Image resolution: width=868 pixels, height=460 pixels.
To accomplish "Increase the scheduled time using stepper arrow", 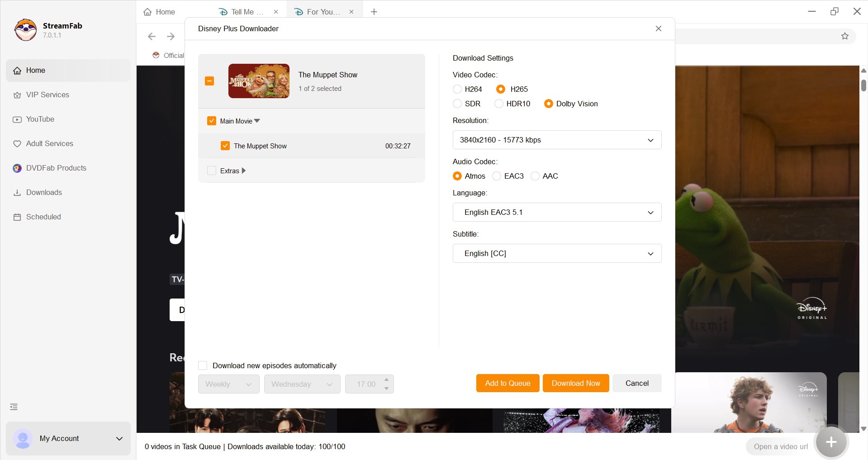I will tap(386, 380).
